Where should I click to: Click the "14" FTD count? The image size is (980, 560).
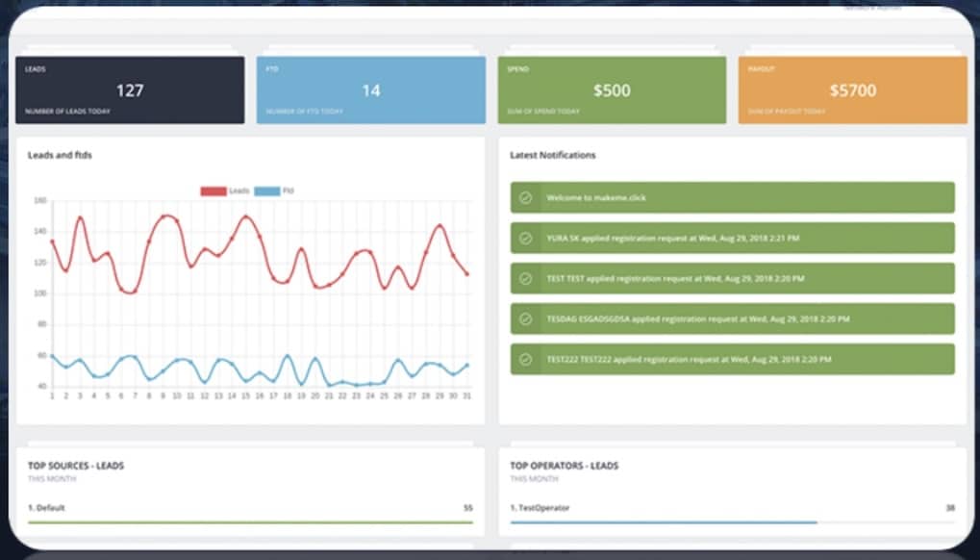pyautogui.click(x=371, y=90)
